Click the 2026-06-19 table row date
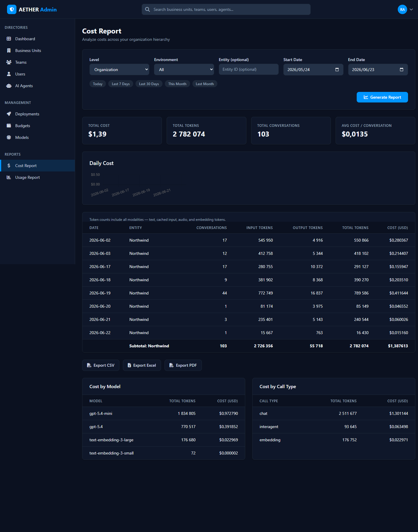This screenshot has height=532, width=418. pyautogui.click(x=100, y=293)
